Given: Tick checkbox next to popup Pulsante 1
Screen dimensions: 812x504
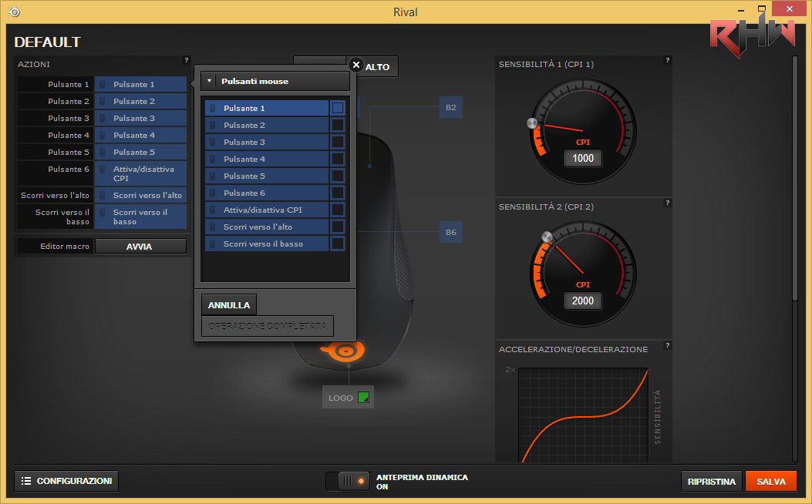Looking at the screenshot, I should tap(338, 108).
